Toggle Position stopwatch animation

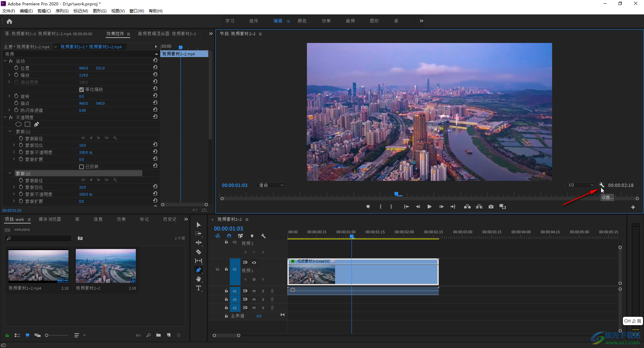pos(16,68)
